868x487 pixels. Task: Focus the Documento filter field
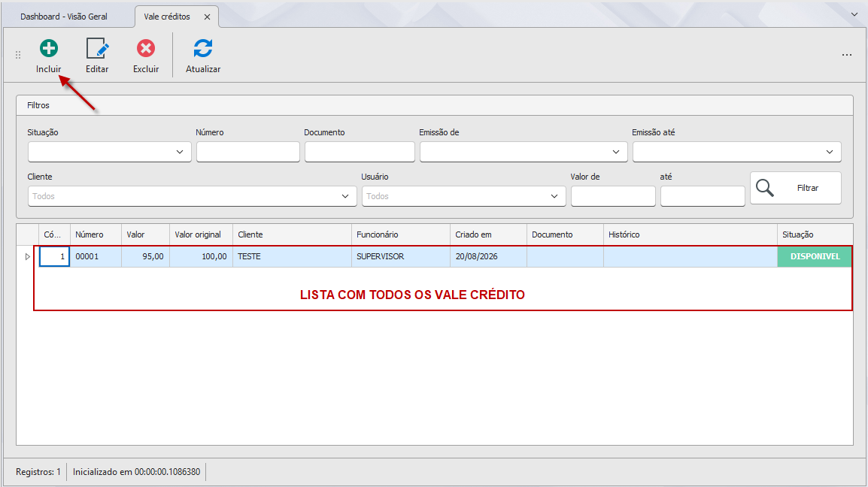click(360, 152)
